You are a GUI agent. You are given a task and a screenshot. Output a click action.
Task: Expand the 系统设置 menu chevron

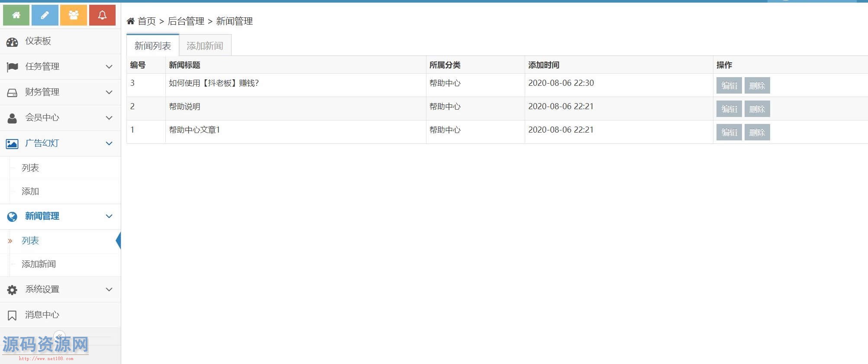tap(109, 289)
